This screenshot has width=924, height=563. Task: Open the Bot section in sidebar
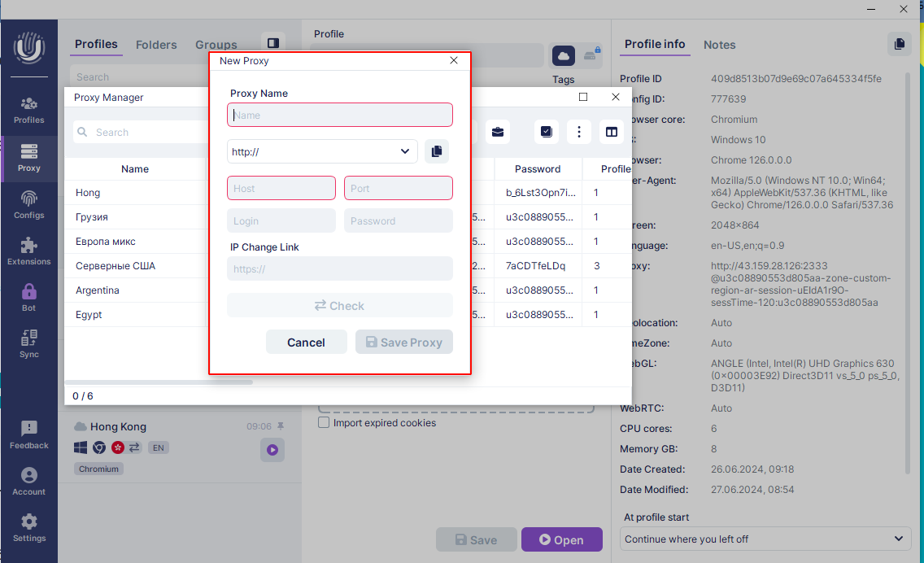[28, 298]
